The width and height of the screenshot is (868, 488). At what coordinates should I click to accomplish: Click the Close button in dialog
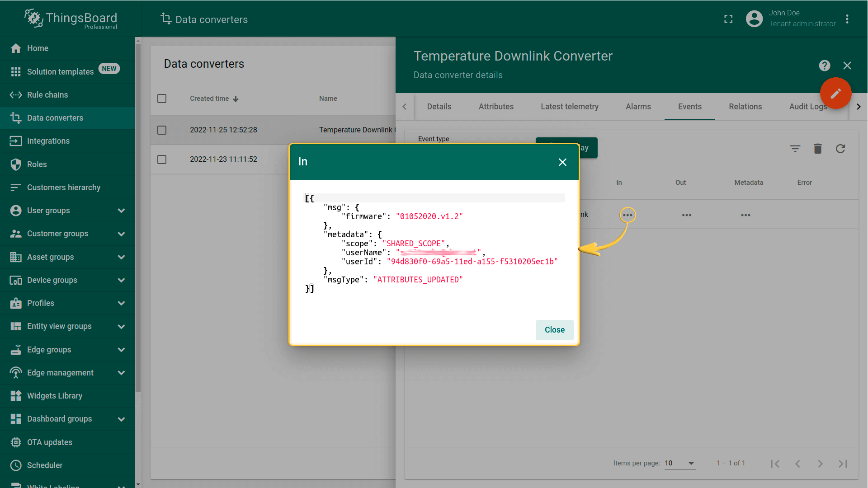pos(554,330)
